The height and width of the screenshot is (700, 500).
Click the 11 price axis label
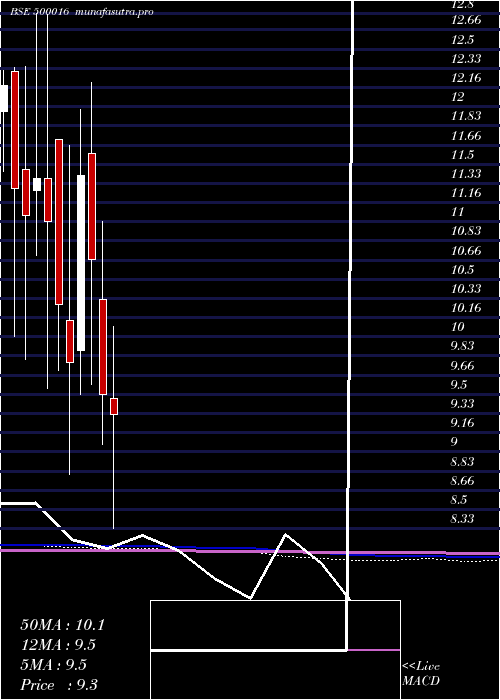[x=458, y=212]
